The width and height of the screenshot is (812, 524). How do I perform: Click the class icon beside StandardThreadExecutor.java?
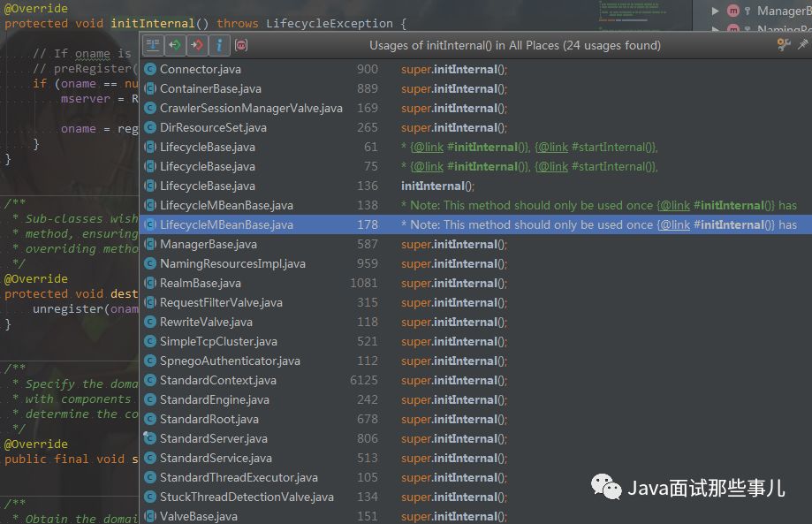150,477
